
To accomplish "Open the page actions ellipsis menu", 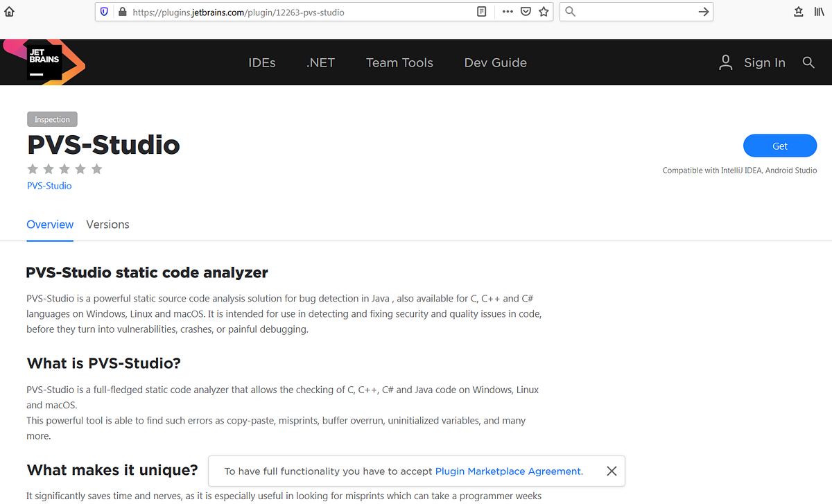I will click(508, 12).
